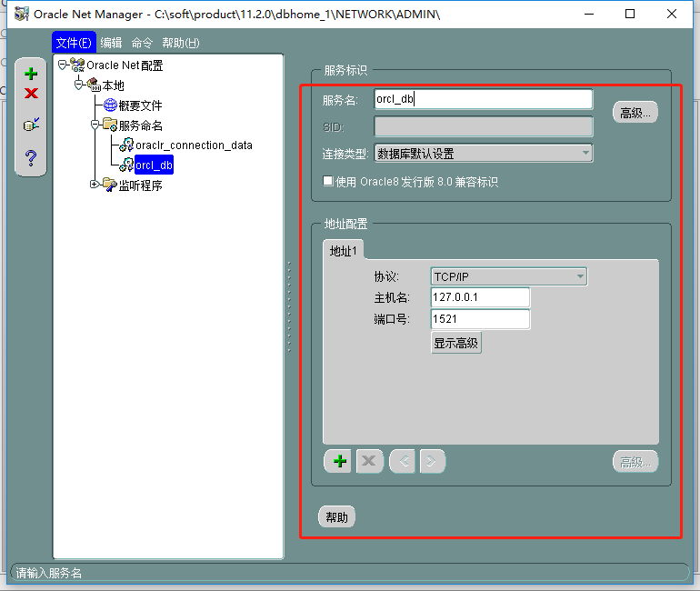Click the oraclr_connection_data service icon

[x=126, y=145]
